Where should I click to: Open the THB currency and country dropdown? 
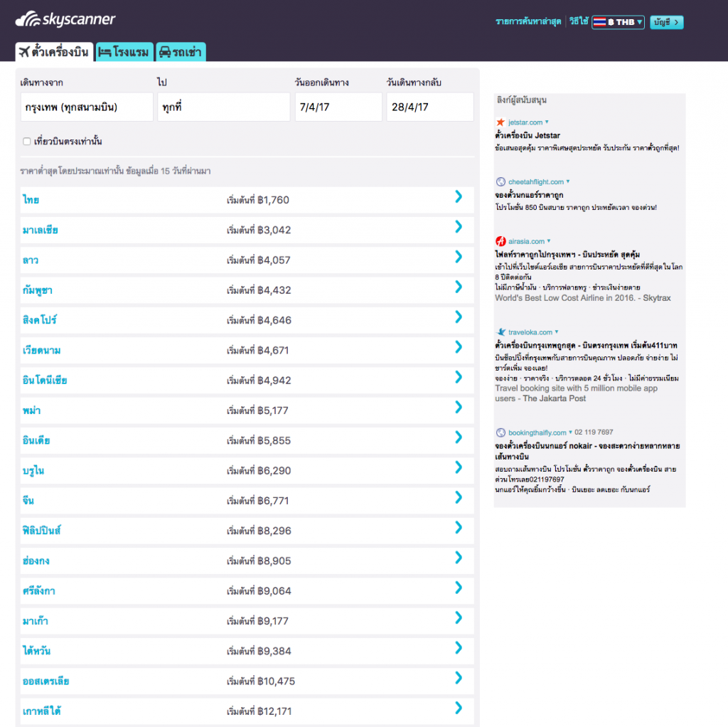point(618,22)
